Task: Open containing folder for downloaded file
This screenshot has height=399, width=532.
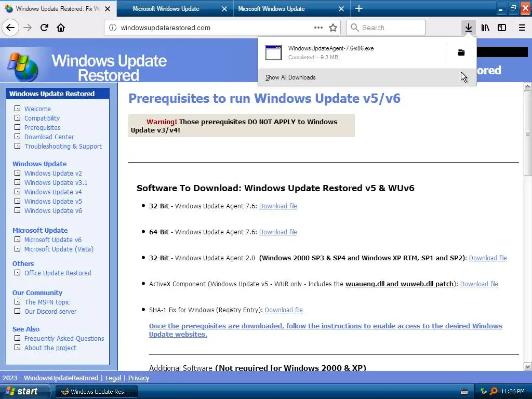Action: pos(461,52)
